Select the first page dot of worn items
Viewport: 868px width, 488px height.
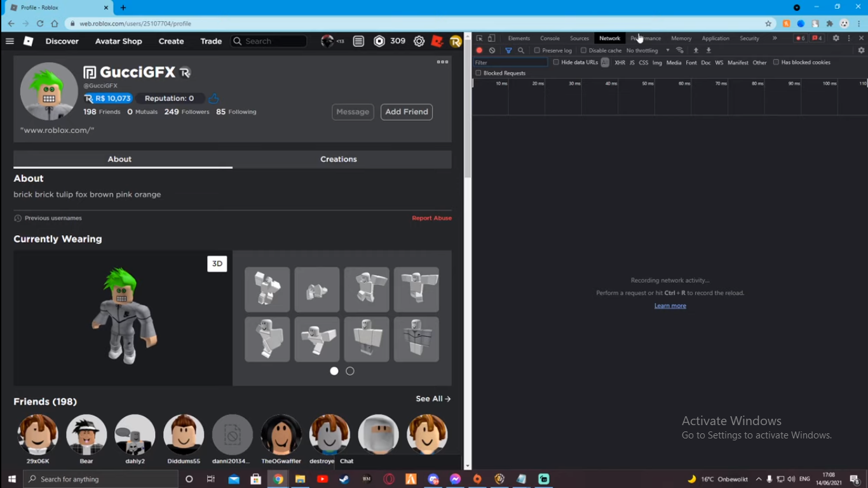[x=334, y=371]
